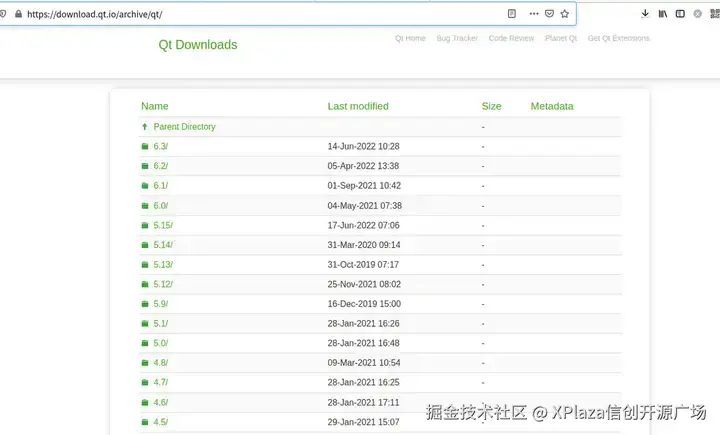720x435 pixels.
Task: Open the 4.5/ folder link
Action: coord(161,422)
